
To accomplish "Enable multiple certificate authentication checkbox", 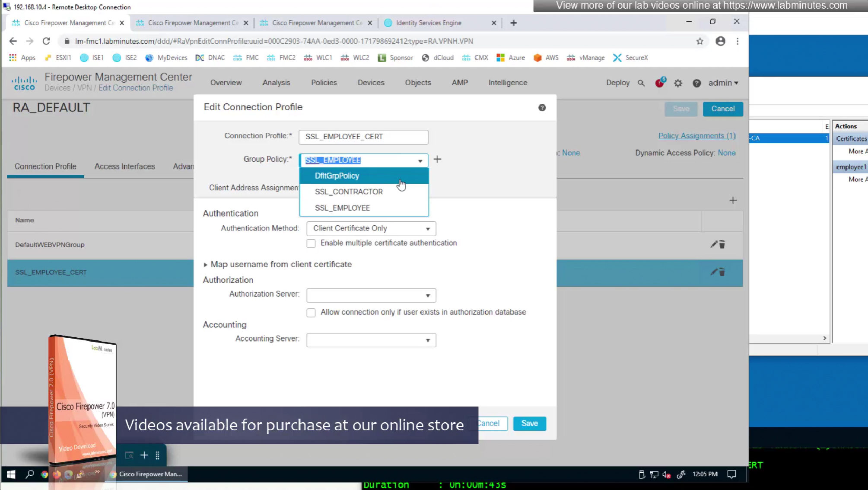I will coord(311,243).
